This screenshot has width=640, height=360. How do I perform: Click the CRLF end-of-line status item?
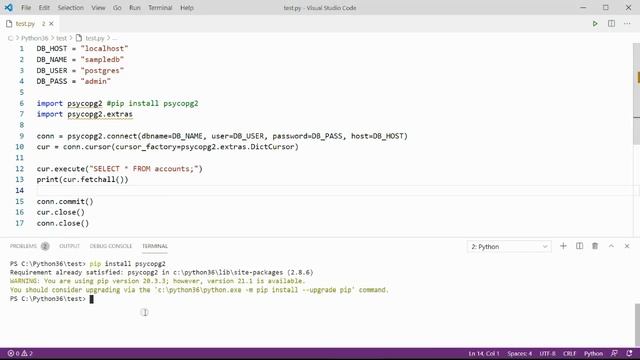point(570,353)
